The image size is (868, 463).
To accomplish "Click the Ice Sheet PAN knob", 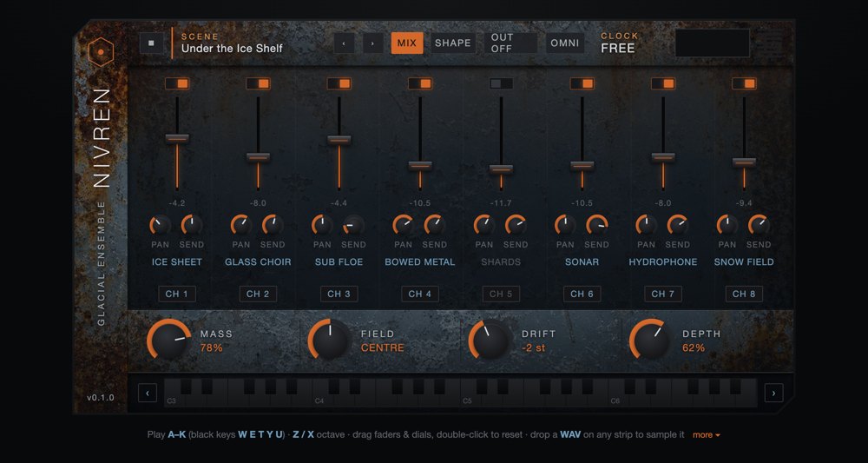I will (x=161, y=225).
